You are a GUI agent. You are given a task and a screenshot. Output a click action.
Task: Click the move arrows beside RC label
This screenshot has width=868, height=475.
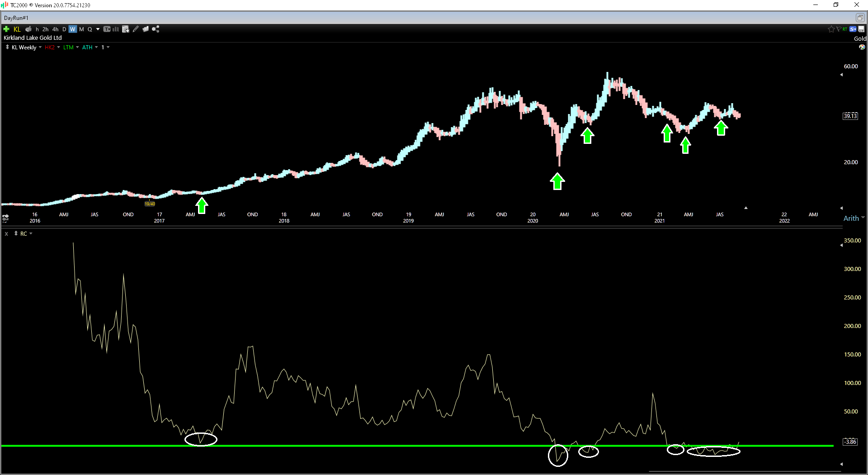(16, 233)
